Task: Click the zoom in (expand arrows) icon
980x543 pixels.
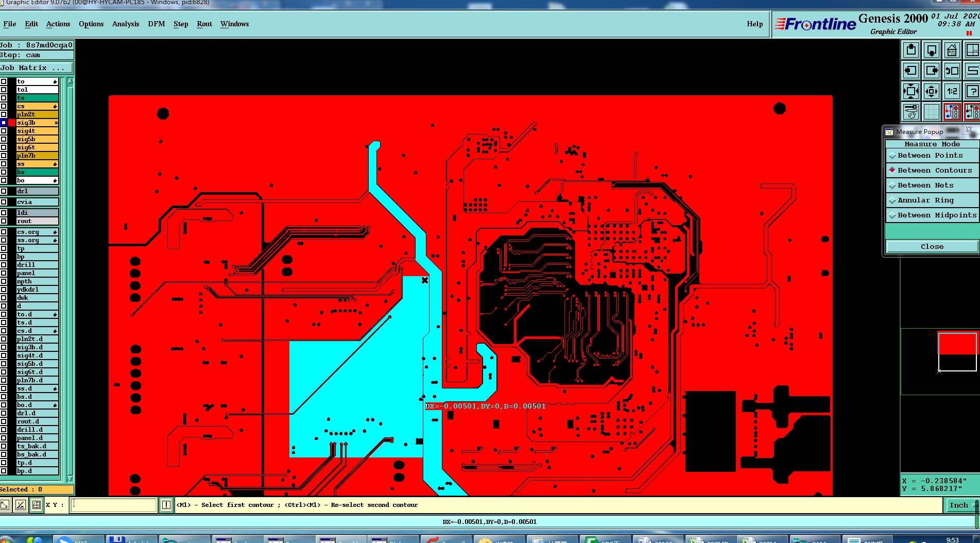Action: (911, 92)
